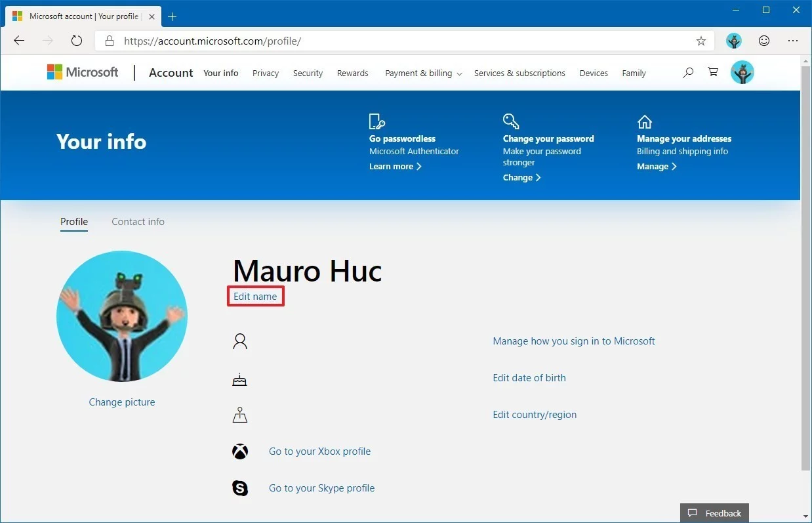
Task: Open the Security menu item
Action: 308,73
